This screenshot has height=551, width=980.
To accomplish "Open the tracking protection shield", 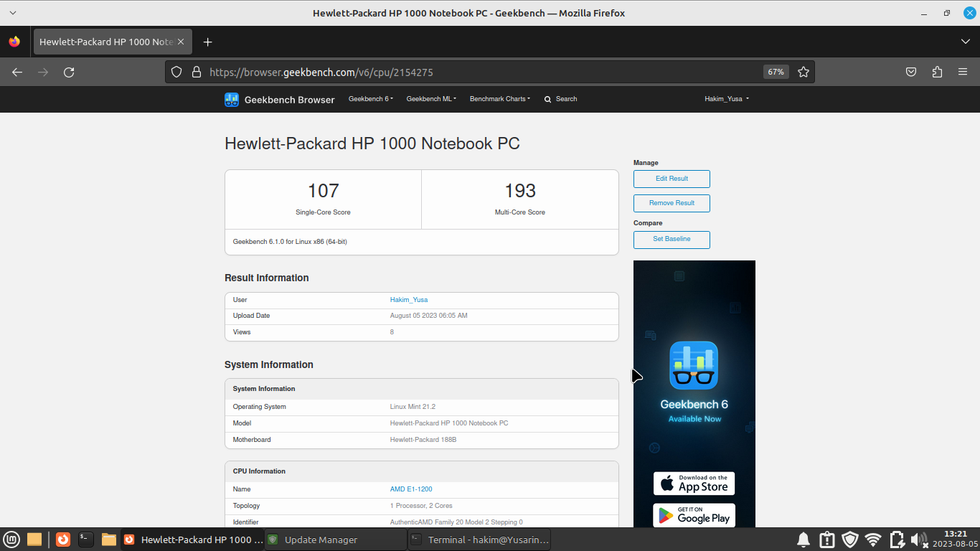I will (x=176, y=72).
